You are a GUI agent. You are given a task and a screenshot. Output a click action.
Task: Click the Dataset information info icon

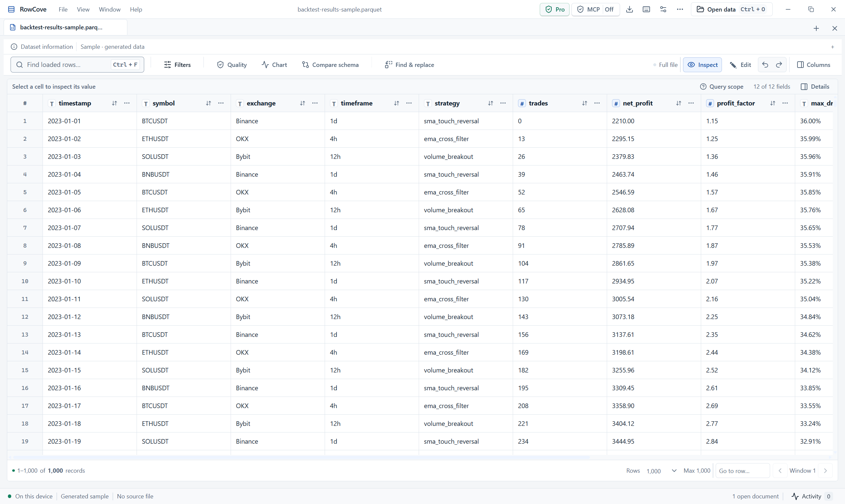[x=14, y=47]
